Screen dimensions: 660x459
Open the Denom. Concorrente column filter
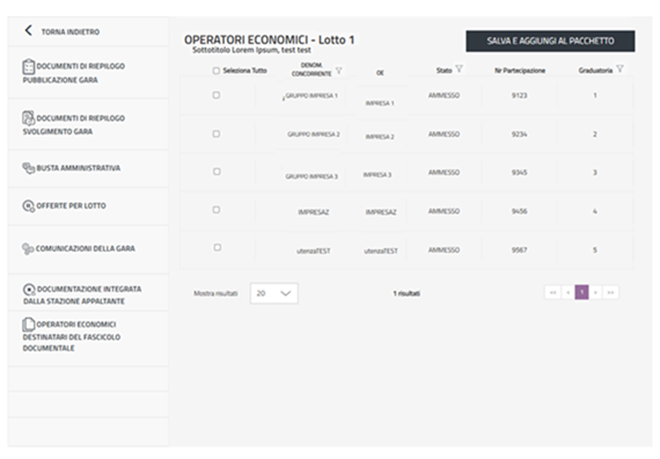click(338, 70)
